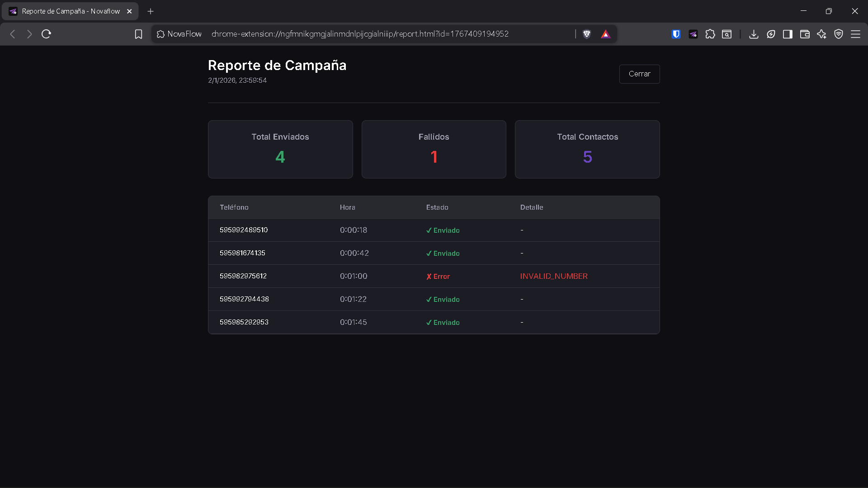Open the search-in-tab icon
The height and width of the screenshot is (488, 868).
click(x=726, y=34)
